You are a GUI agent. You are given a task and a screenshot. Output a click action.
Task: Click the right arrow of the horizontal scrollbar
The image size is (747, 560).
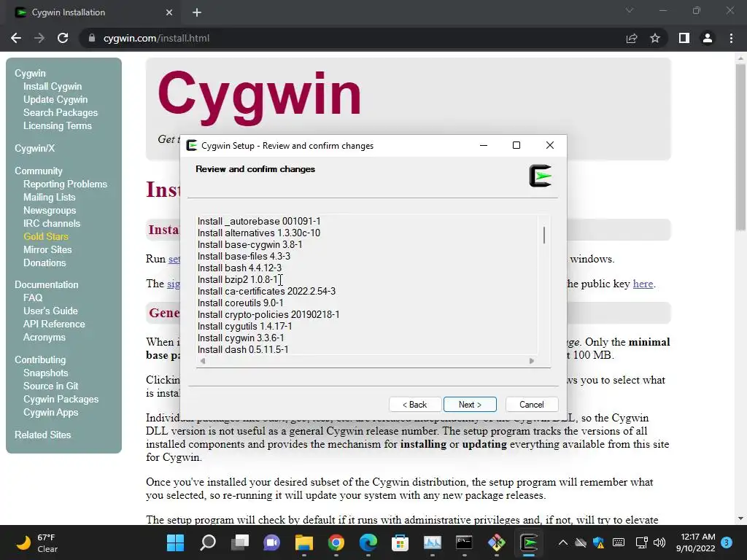[532, 361]
